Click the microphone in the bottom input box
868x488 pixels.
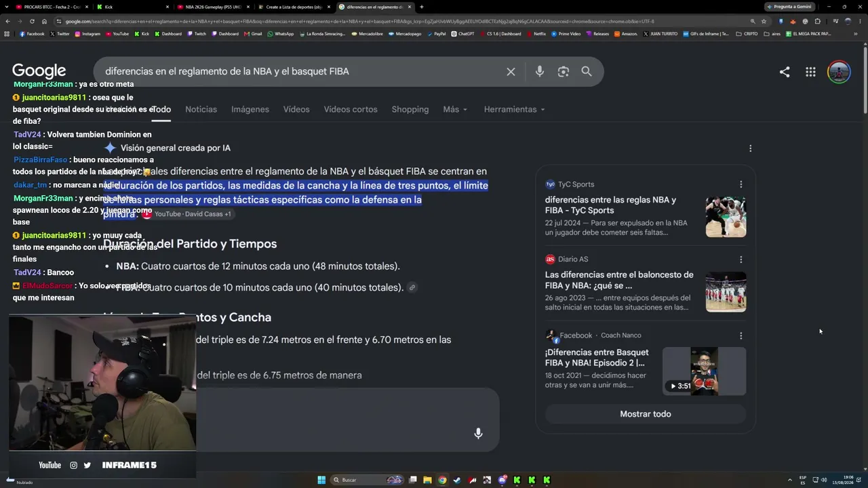[x=478, y=433]
